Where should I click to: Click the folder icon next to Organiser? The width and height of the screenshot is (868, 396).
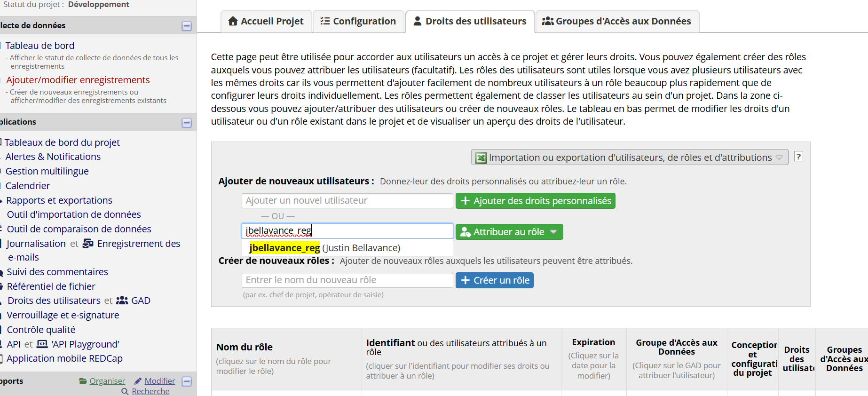pyautogui.click(x=83, y=381)
